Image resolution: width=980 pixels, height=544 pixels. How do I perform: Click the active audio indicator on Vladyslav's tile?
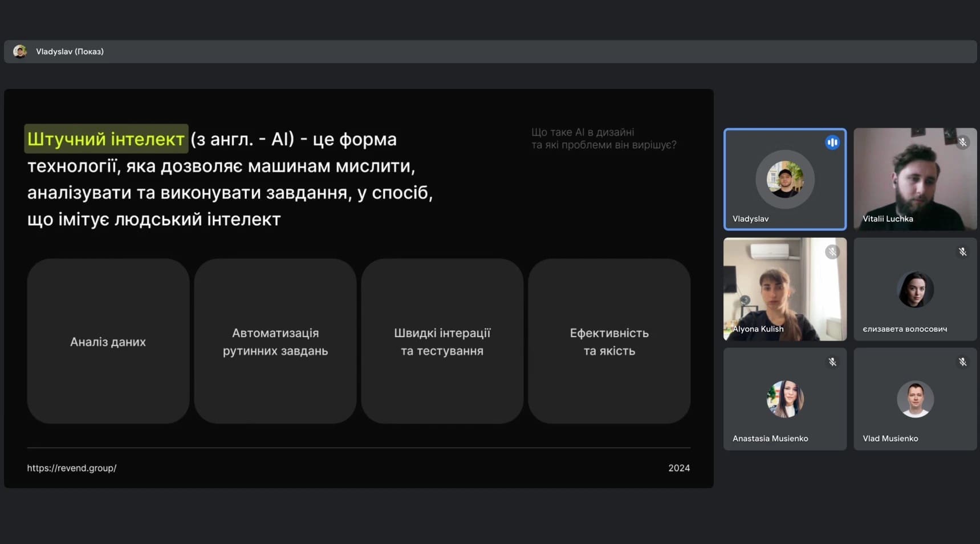pyautogui.click(x=832, y=143)
